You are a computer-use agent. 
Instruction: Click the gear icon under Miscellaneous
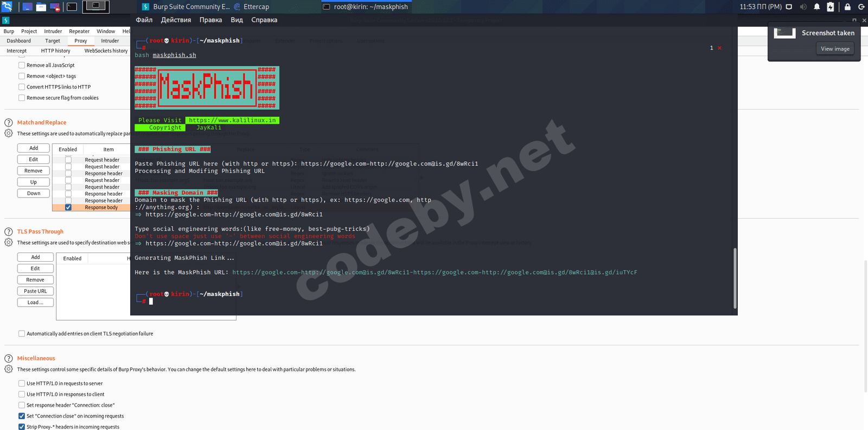click(9, 369)
